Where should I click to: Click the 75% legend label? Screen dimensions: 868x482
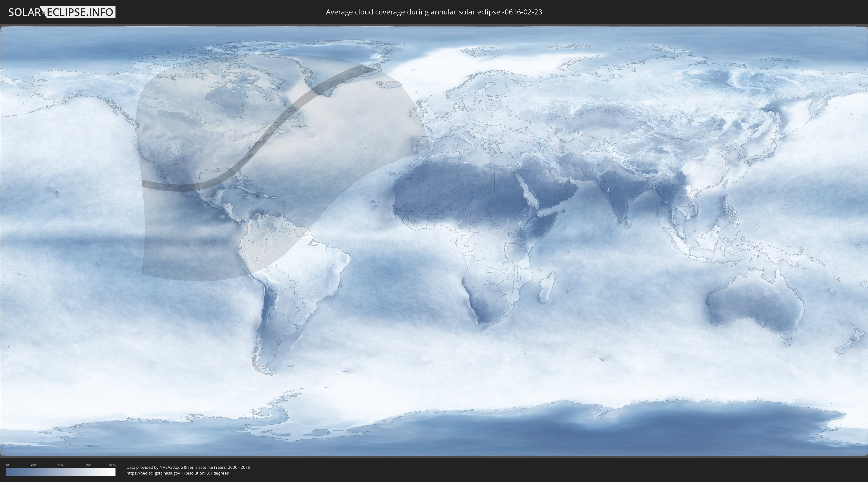(x=88, y=465)
